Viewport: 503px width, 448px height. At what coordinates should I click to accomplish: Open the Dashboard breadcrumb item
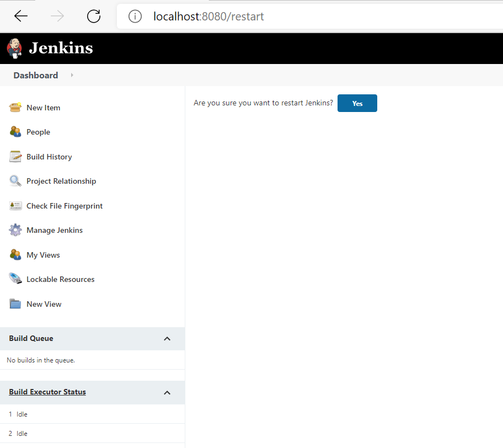click(x=35, y=75)
